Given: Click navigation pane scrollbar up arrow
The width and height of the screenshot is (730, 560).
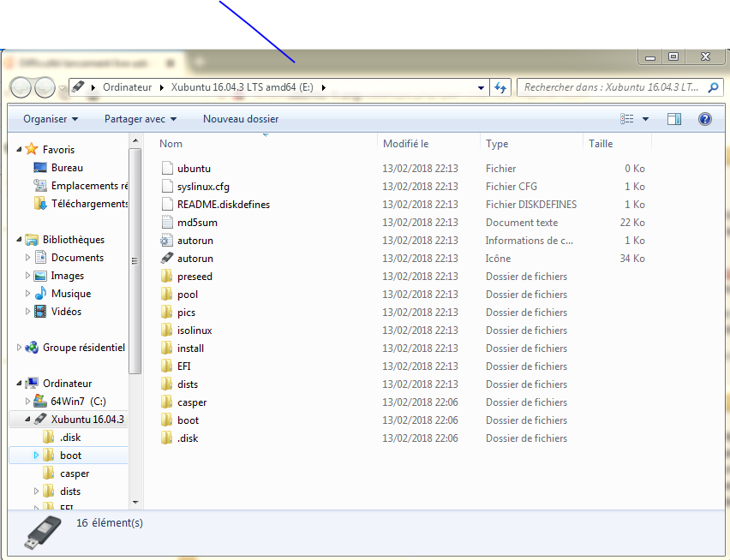Looking at the screenshot, I should 135,140.
